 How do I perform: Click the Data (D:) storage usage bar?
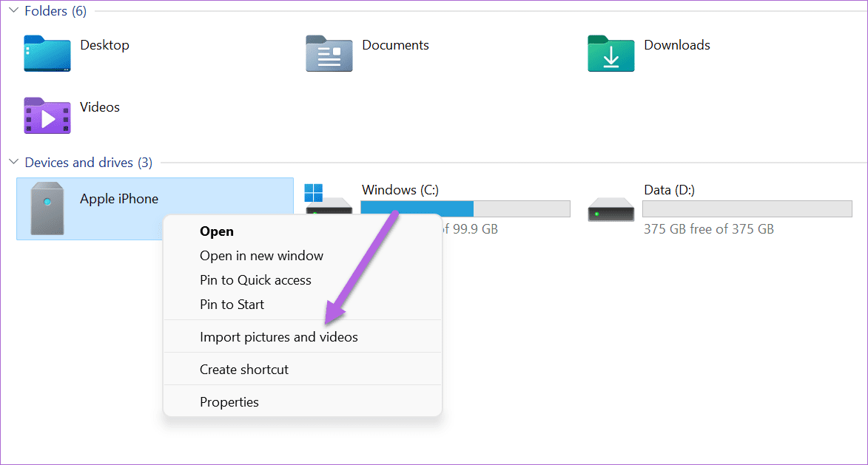pos(747,208)
